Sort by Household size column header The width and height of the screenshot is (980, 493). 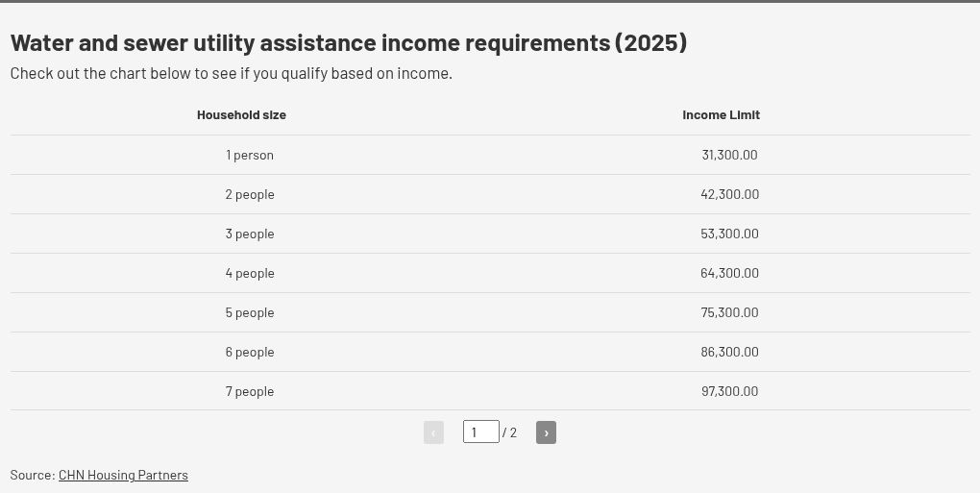click(x=241, y=115)
